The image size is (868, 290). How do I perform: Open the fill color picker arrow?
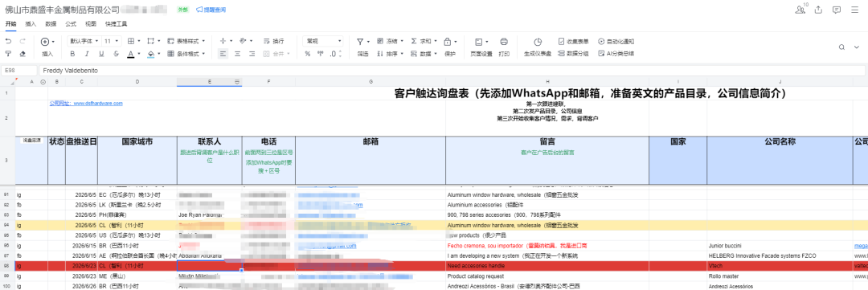click(158, 54)
